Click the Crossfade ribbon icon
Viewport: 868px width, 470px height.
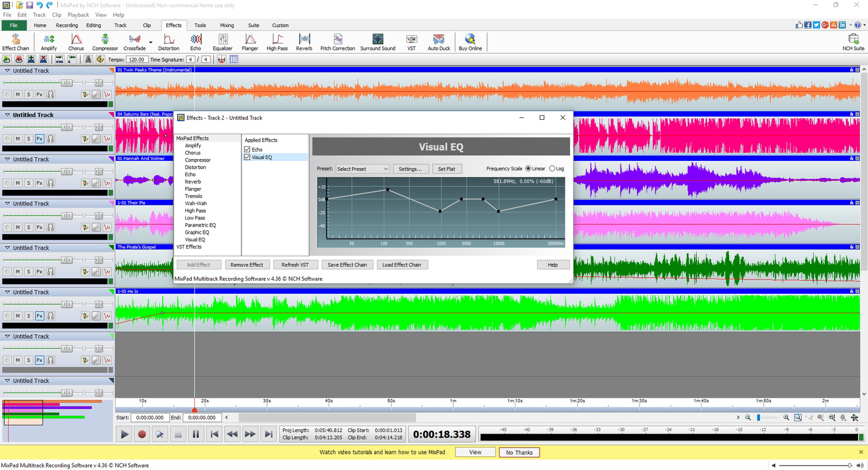[134, 42]
